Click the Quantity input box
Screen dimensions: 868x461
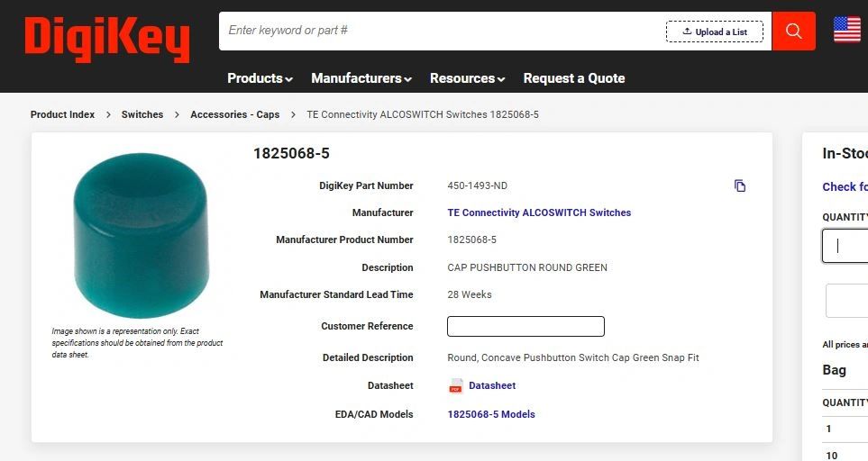tap(847, 246)
